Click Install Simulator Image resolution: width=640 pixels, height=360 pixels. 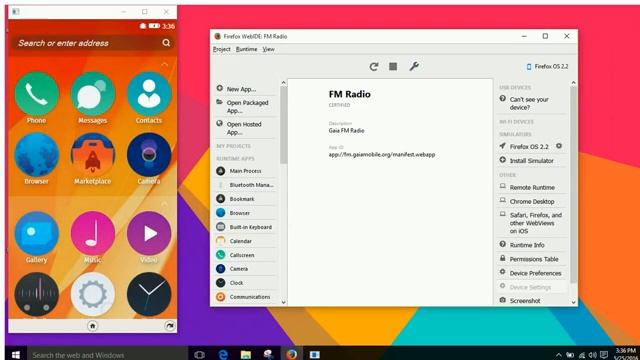point(531,160)
